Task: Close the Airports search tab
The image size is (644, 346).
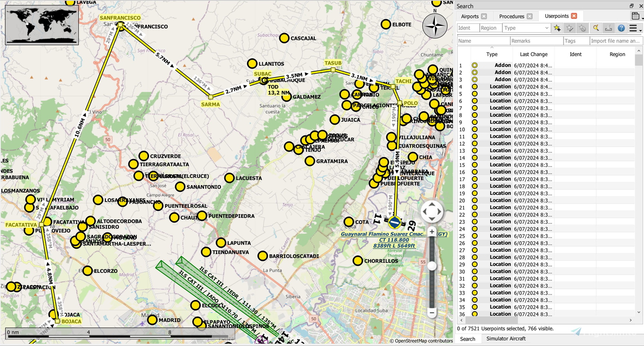Action: pyautogui.click(x=484, y=16)
